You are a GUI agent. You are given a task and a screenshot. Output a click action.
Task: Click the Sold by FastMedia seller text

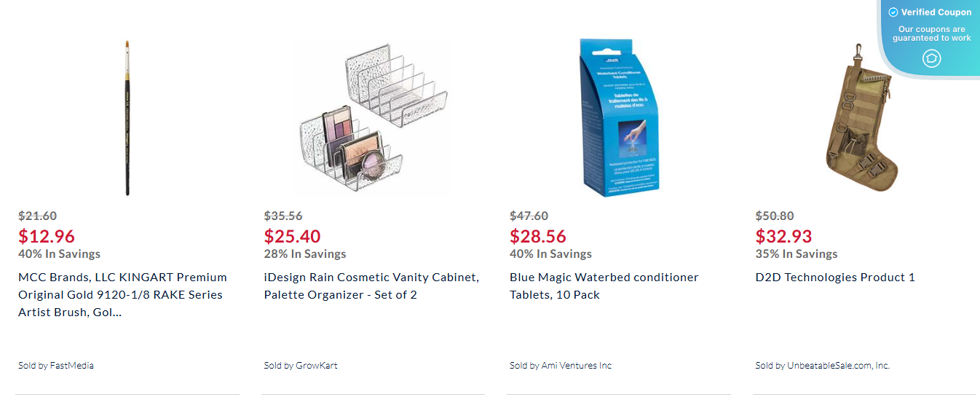coord(56,366)
